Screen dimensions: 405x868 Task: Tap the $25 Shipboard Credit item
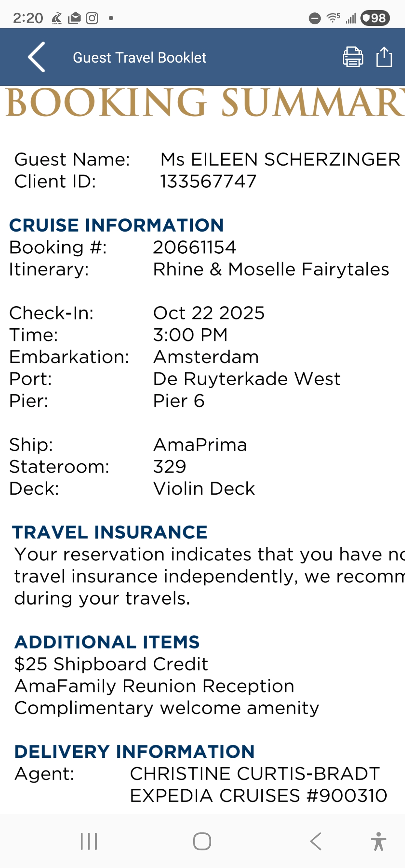(x=111, y=664)
